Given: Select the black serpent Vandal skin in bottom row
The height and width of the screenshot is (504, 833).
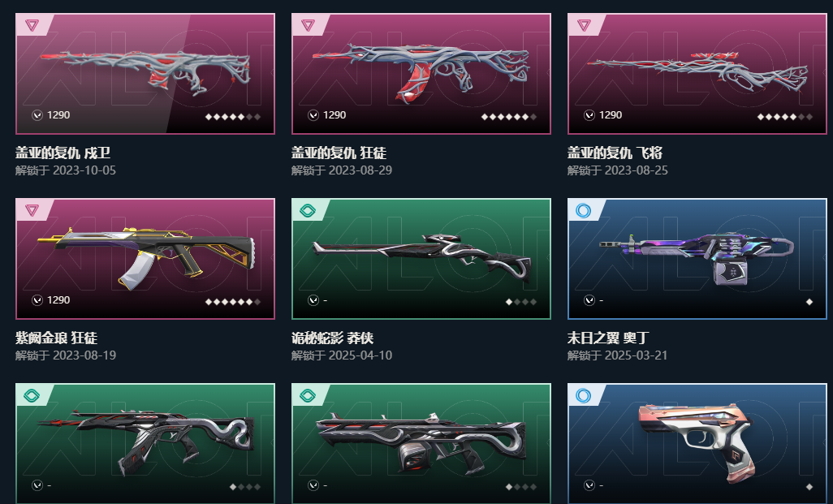Looking at the screenshot, I should (145, 443).
